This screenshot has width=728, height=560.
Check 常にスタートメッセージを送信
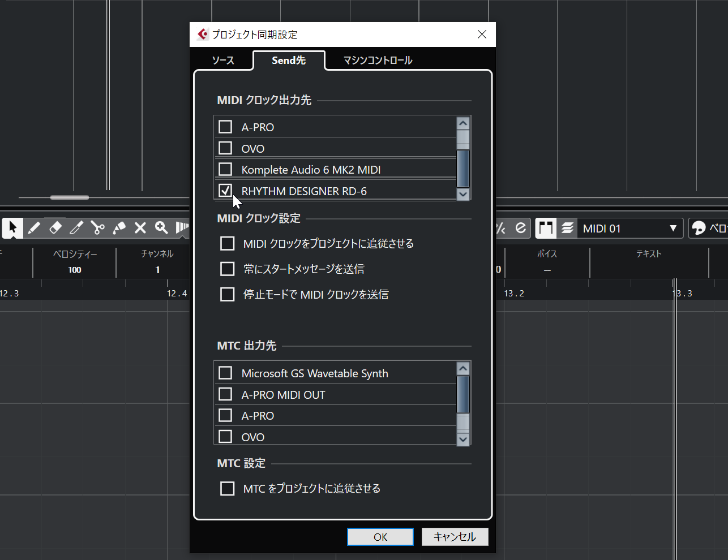(227, 269)
